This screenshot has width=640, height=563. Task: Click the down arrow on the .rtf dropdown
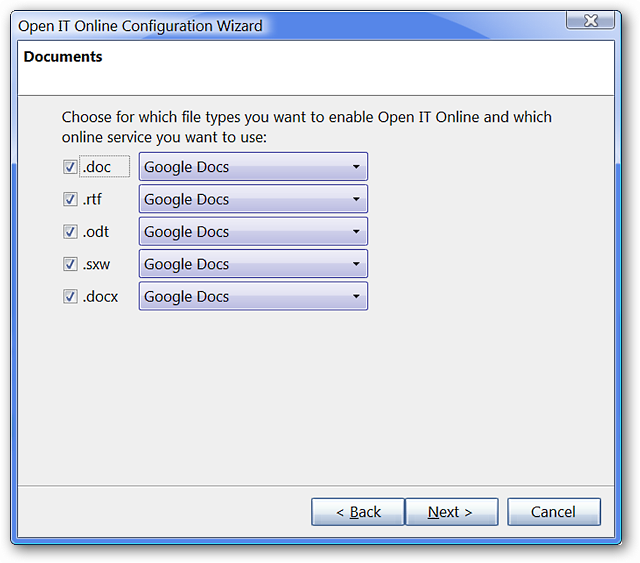click(x=356, y=199)
